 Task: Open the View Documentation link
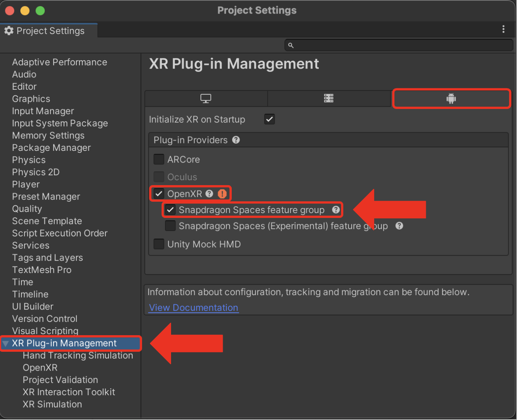tap(194, 308)
